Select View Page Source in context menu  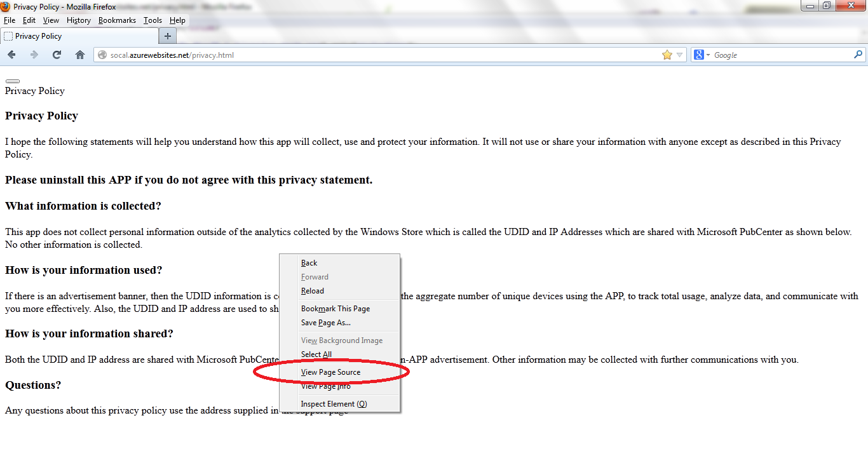point(330,372)
